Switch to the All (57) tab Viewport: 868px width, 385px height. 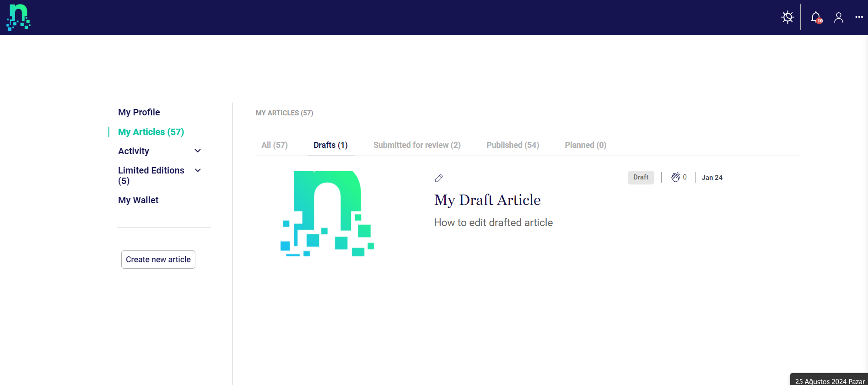[x=275, y=145]
